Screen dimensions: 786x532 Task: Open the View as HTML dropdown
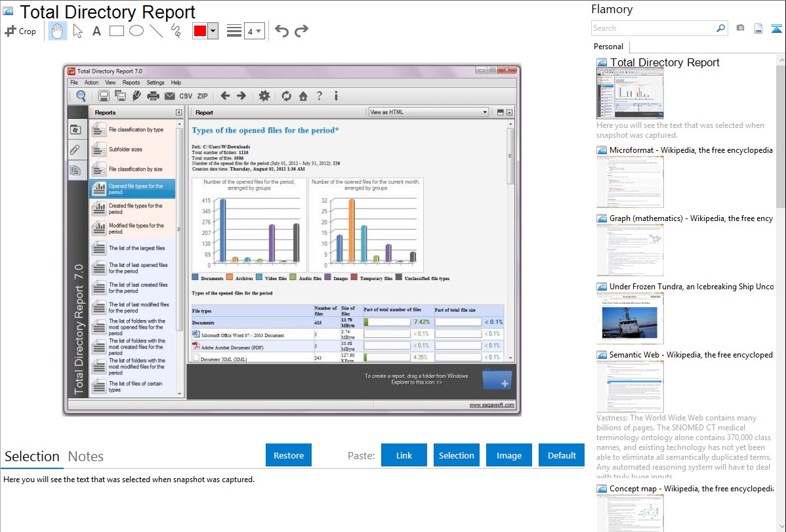pyautogui.click(x=428, y=112)
